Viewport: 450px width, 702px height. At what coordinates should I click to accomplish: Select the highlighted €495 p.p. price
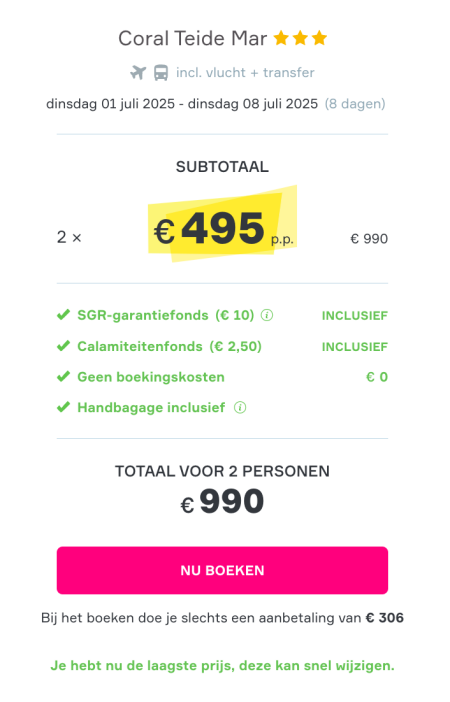223,229
